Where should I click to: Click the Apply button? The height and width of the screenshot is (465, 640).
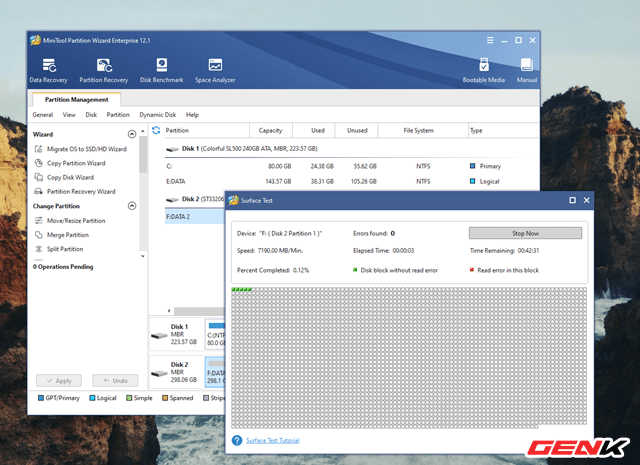[59, 380]
